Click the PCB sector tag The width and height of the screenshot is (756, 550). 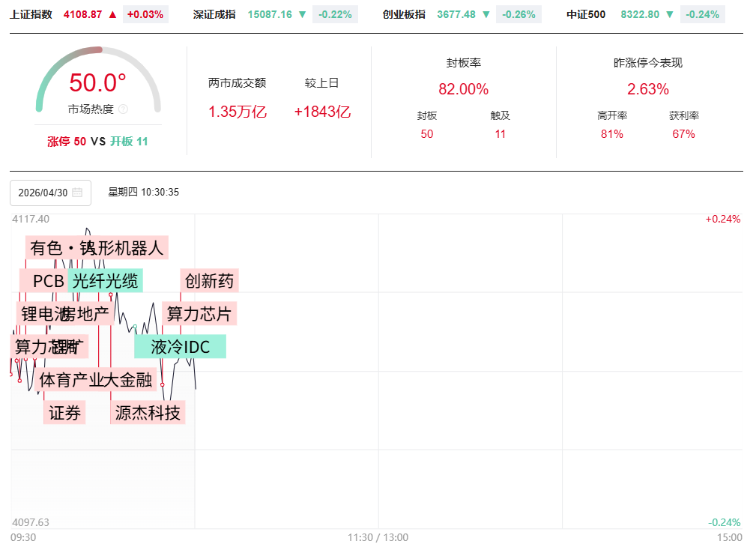46,281
